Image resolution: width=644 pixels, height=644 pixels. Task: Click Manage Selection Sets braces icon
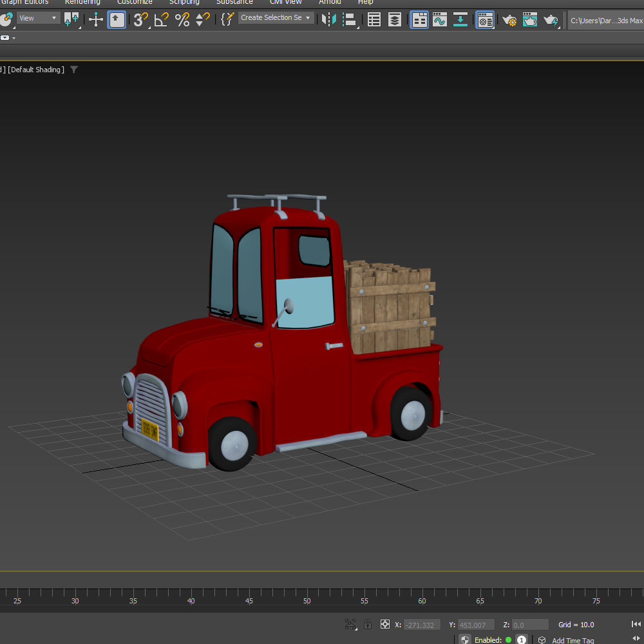tap(227, 19)
